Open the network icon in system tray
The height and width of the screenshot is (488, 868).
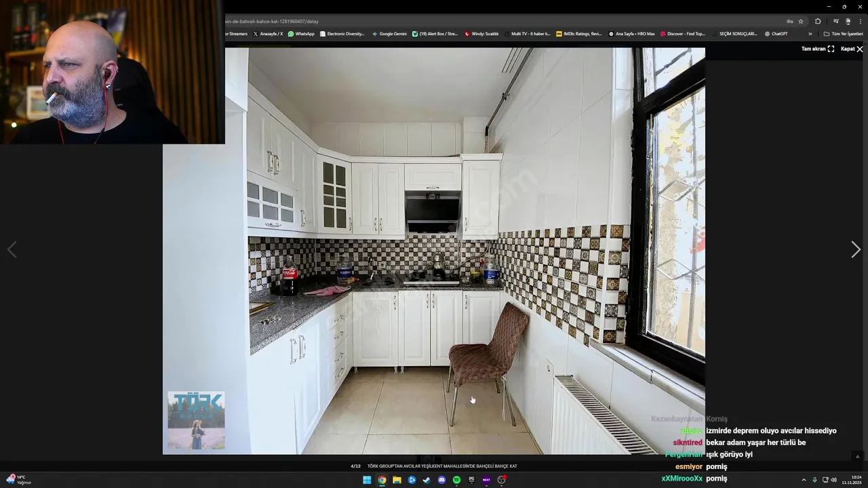pyautogui.click(x=825, y=480)
